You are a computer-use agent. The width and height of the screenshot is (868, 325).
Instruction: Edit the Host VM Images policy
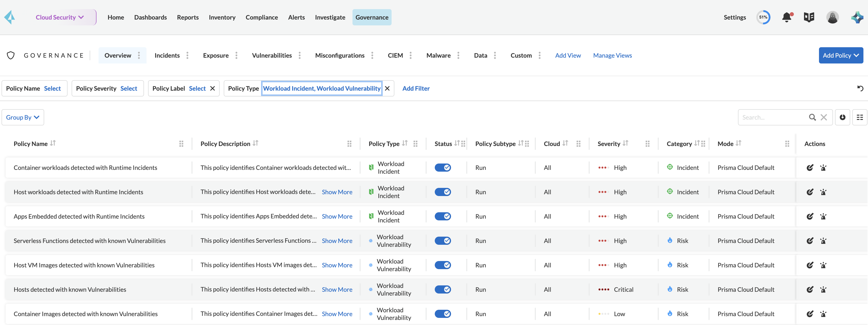coord(810,265)
